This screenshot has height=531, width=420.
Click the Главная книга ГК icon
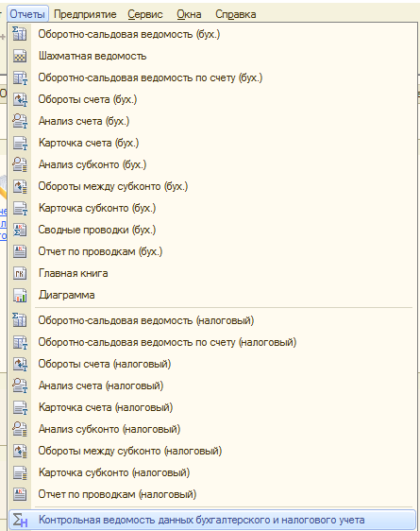(x=20, y=273)
